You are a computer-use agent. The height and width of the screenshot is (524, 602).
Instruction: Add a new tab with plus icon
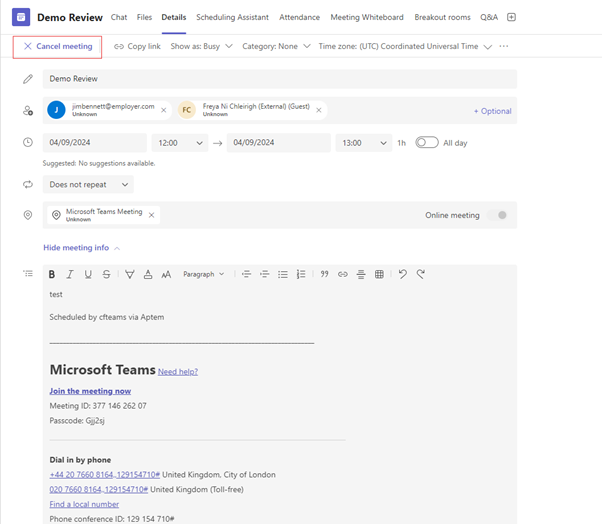pos(511,17)
